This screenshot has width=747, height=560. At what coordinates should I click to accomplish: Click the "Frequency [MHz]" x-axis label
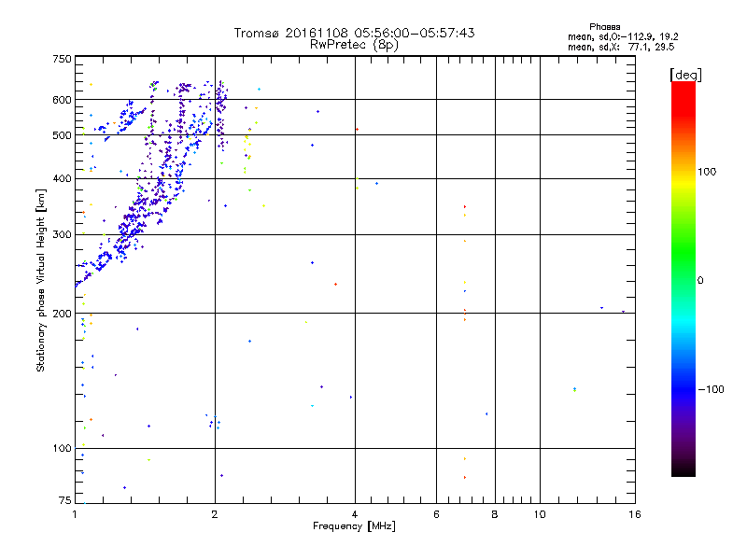pos(354,526)
